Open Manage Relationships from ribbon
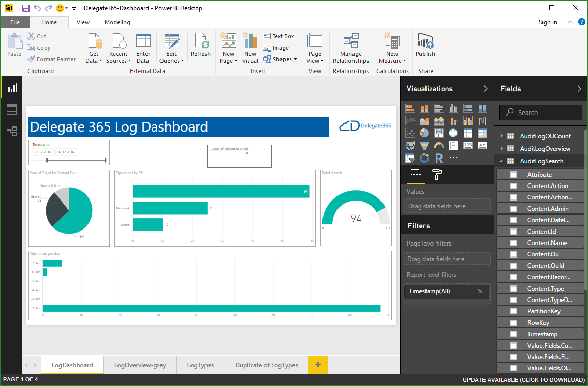 point(351,49)
